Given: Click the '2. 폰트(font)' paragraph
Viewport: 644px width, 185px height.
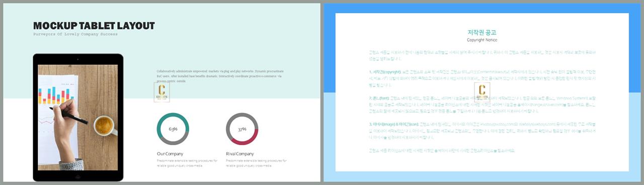Looking at the screenshot, I should click(x=482, y=104).
